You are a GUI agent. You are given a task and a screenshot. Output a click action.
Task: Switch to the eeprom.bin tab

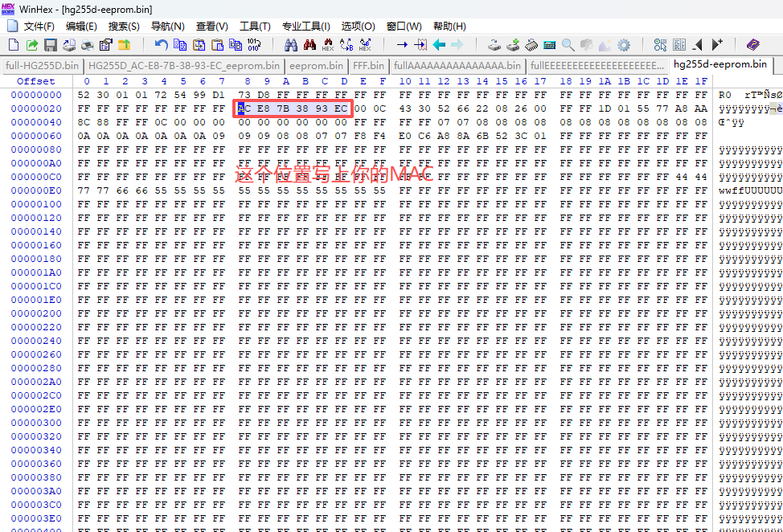click(316, 66)
